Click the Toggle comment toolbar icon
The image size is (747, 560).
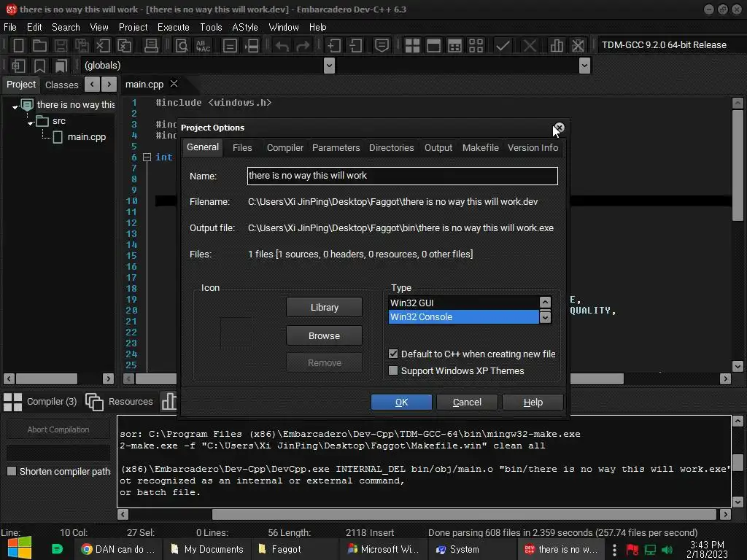pos(382,46)
